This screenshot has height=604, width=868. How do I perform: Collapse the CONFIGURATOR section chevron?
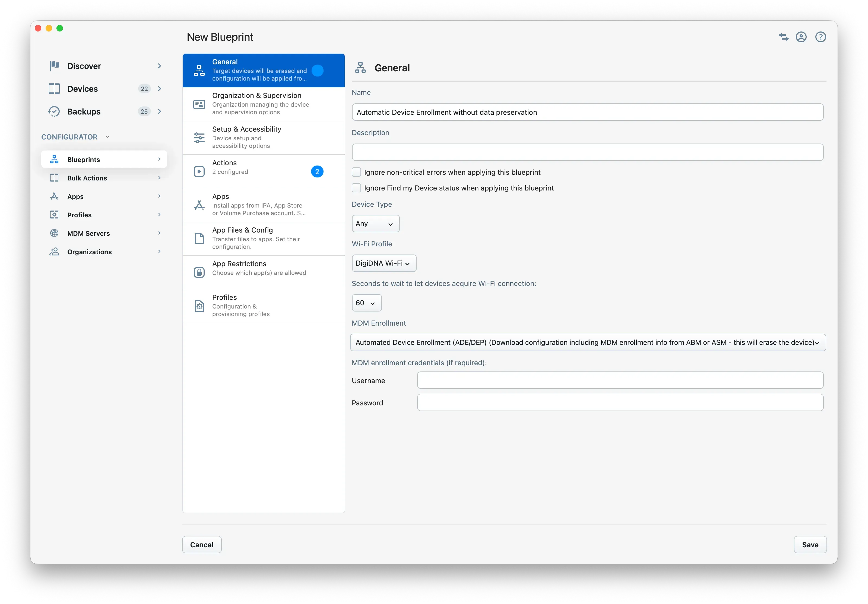pyautogui.click(x=108, y=137)
